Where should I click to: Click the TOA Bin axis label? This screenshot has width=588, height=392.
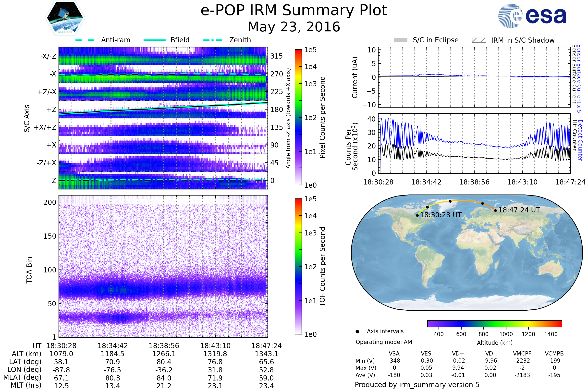tap(29, 270)
